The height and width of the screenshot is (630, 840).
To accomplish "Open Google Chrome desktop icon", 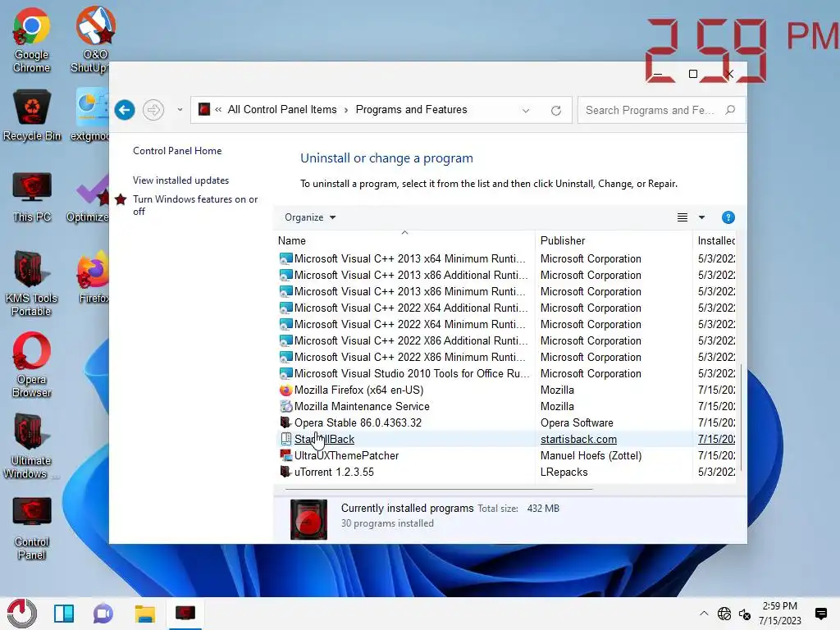I will pos(32,40).
